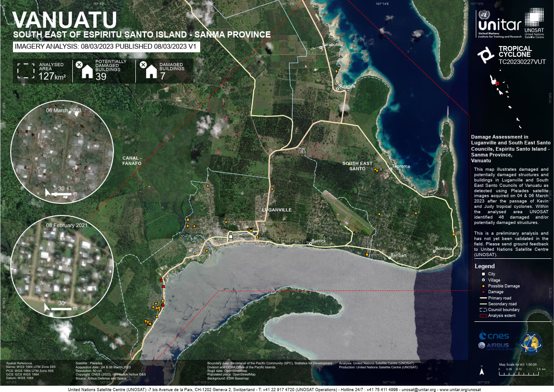This screenshot has width=554, height=392.
Task: Click the Bombua village marker
Action: click(434, 251)
